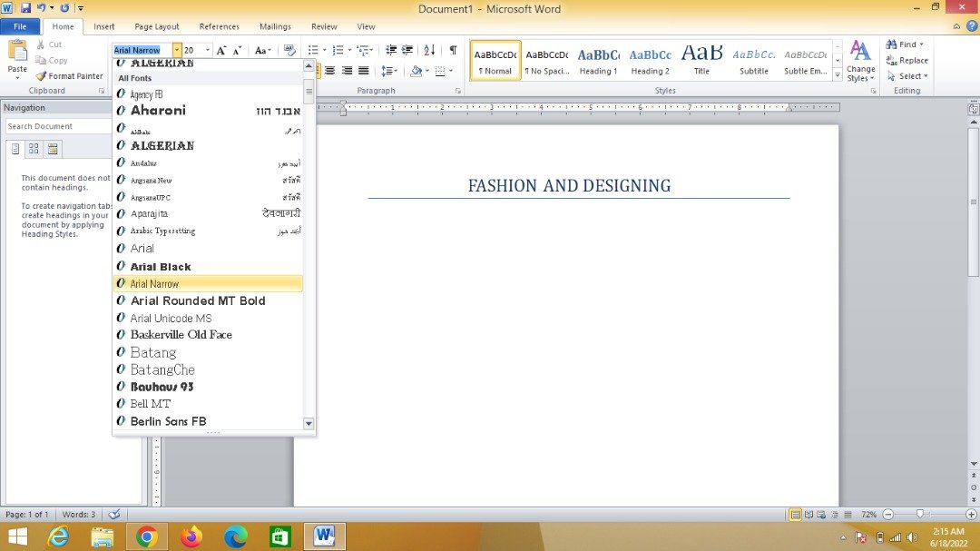980x551 pixels.
Task: Click the volume speaker tray icon
Action: pyautogui.click(x=912, y=537)
